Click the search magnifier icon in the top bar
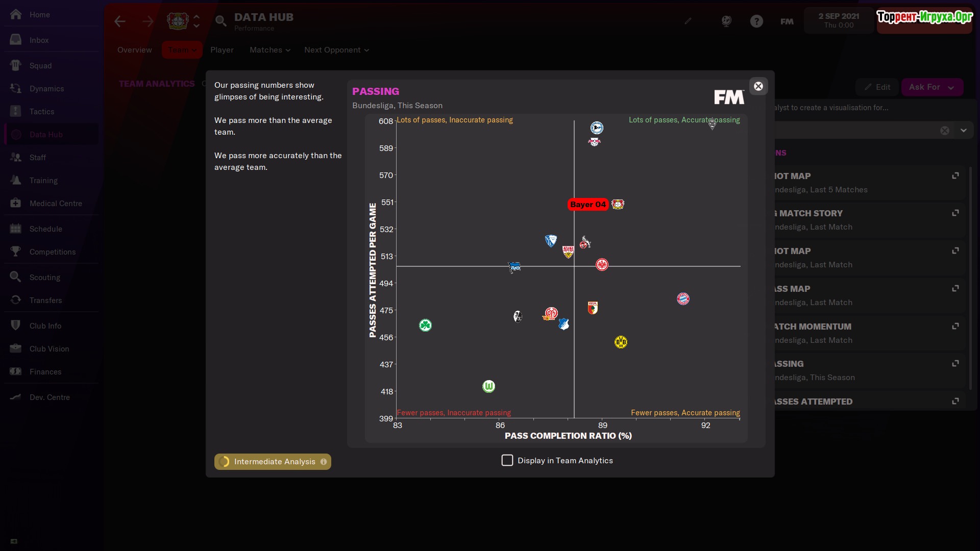 (x=220, y=21)
